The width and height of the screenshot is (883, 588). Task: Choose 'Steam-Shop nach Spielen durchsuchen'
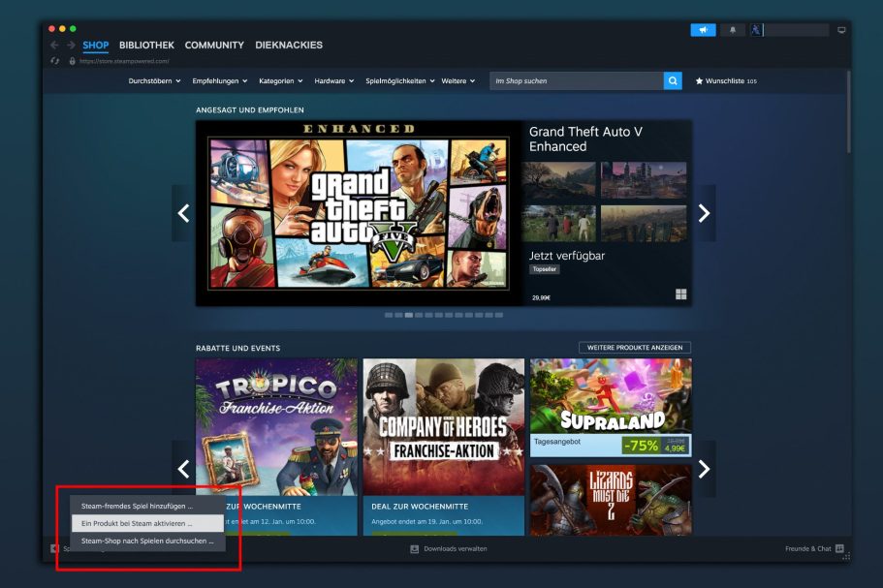pyautogui.click(x=147, y=541)
